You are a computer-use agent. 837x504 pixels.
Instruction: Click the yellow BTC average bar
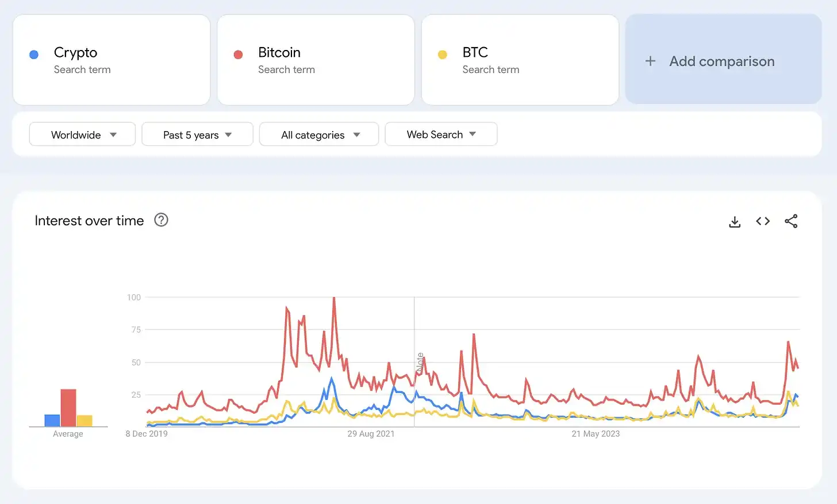pyautogui.click(x=85, y=421)
